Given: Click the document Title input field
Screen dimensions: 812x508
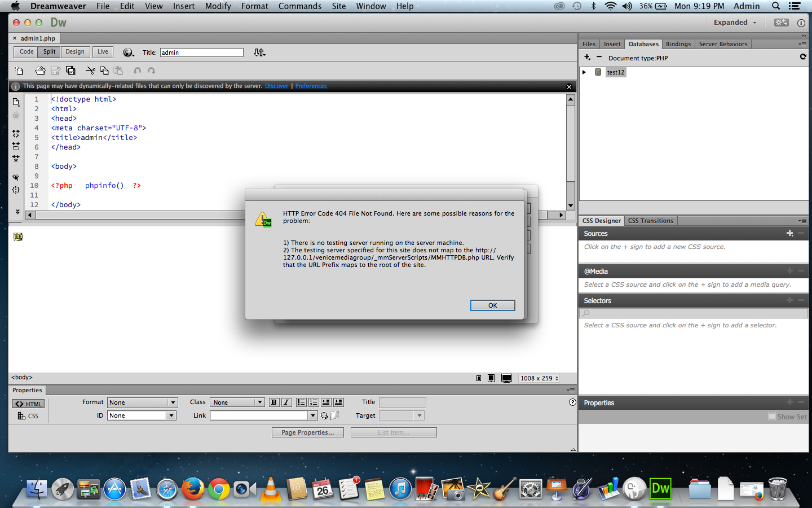Looking at the screenshot, I should coord(202,52).
